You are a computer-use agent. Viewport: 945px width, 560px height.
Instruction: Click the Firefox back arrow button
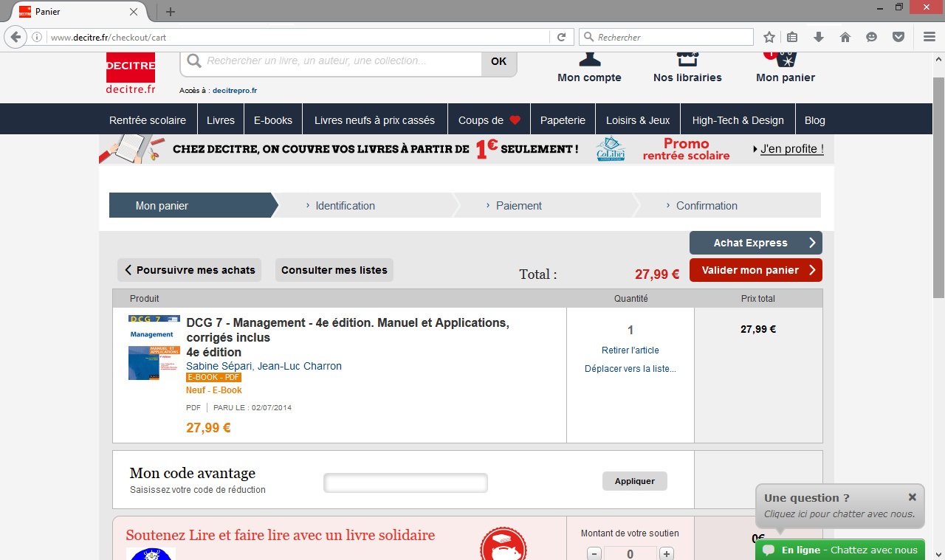coord(15,37)
